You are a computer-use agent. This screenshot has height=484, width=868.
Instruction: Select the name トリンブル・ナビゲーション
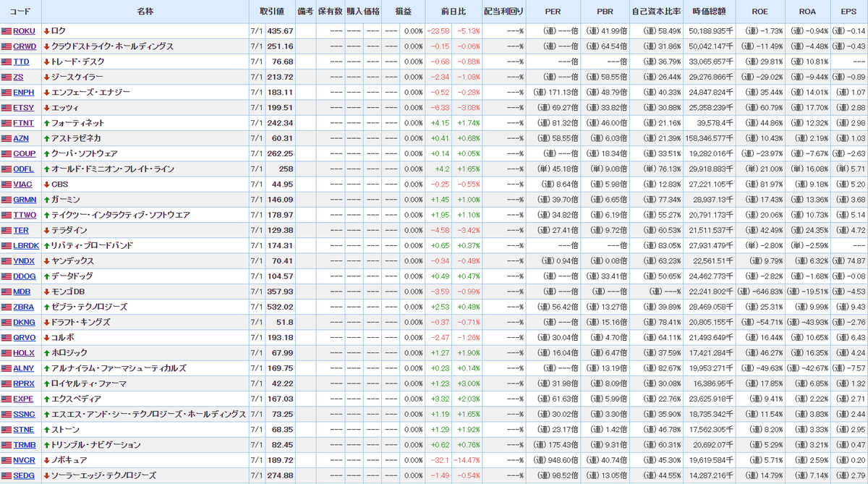click(x=95, y=445)
